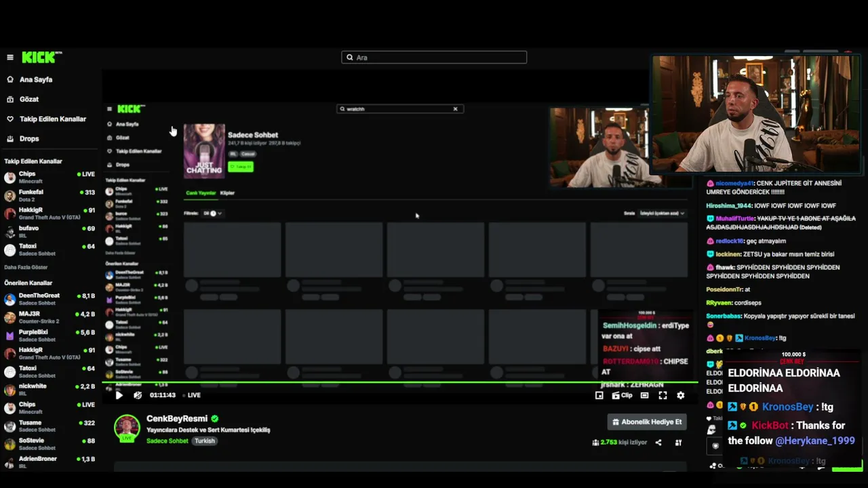Viewport: 868px width, 488px height.
Task: Click Hiroshima_1944's username in chat
Action: pos(728,205)
